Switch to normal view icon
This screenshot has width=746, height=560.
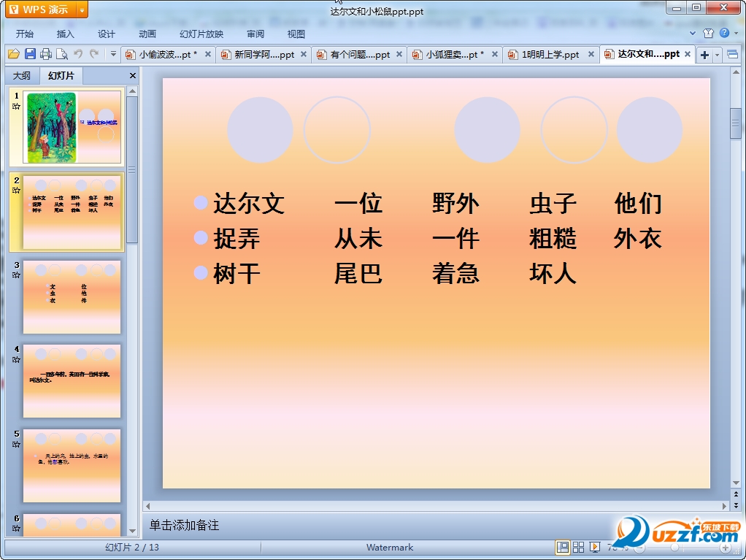562,548
